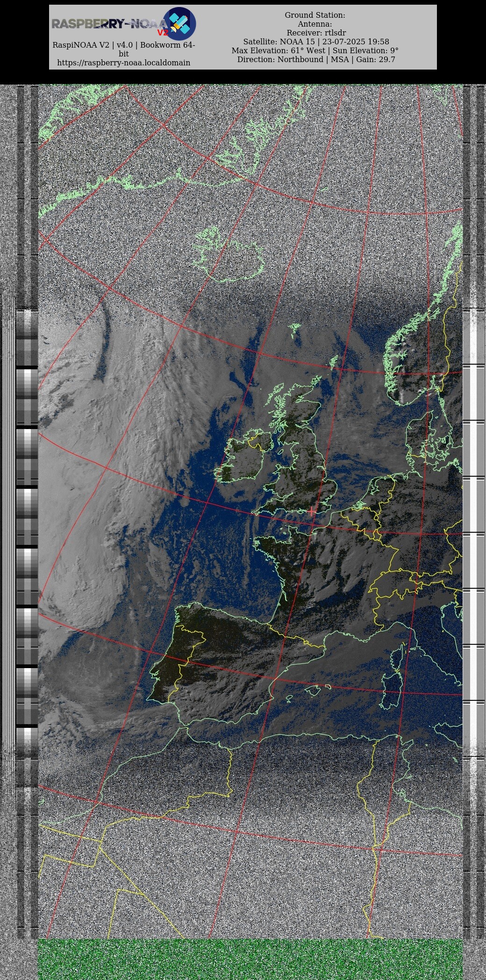This screenshot has height=980, width=486.
Task: Select 'RaspiNOAA V2 | v4.0 | Bookworm 64-bit' text
Action: (x=124, y=49)
